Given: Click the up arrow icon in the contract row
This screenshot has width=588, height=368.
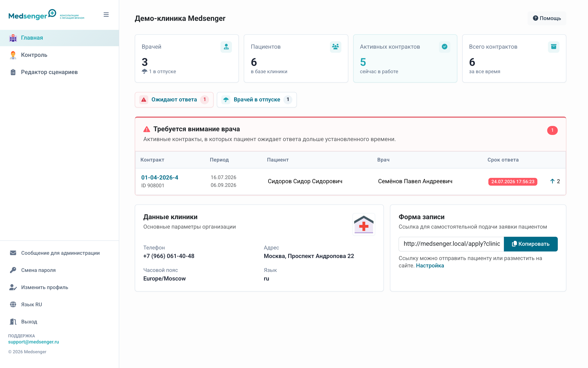Looking at the screenshot, I should [x=552, y=181].
